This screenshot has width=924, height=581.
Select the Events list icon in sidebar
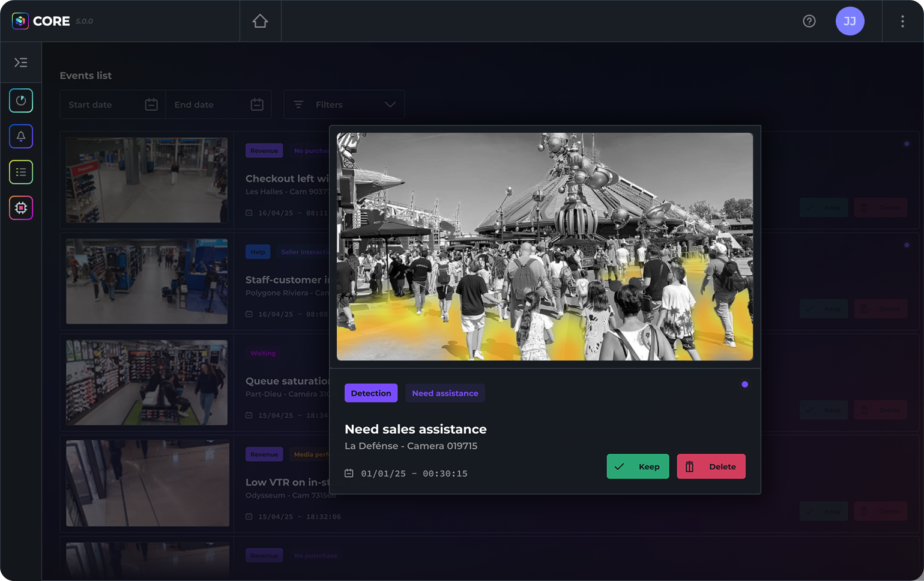pos(20,172)
